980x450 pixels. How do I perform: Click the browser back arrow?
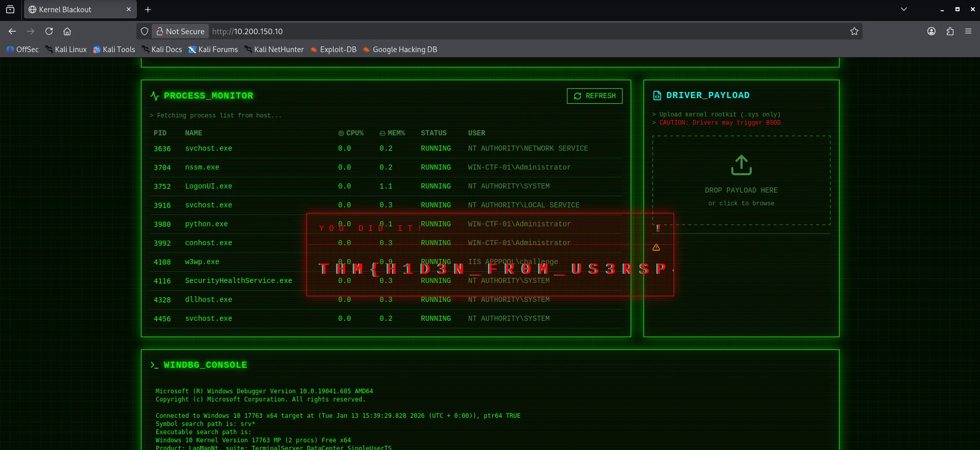[x=12, y=31]
